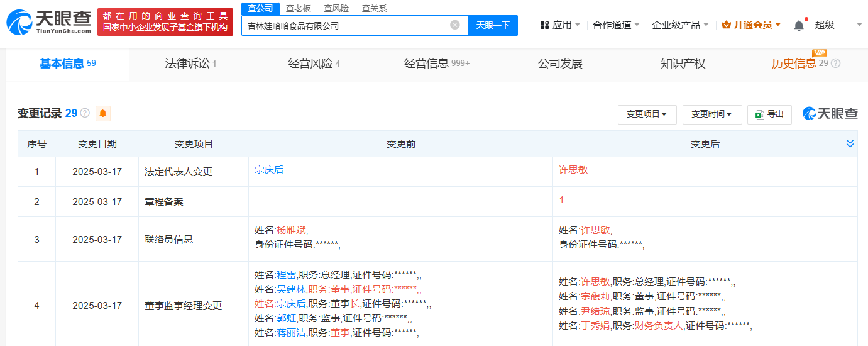Click 蒋丽洁 name link in row 4
Image resolution: width=868 pixels, height=346 pixels.
click(x=291, y=333)
